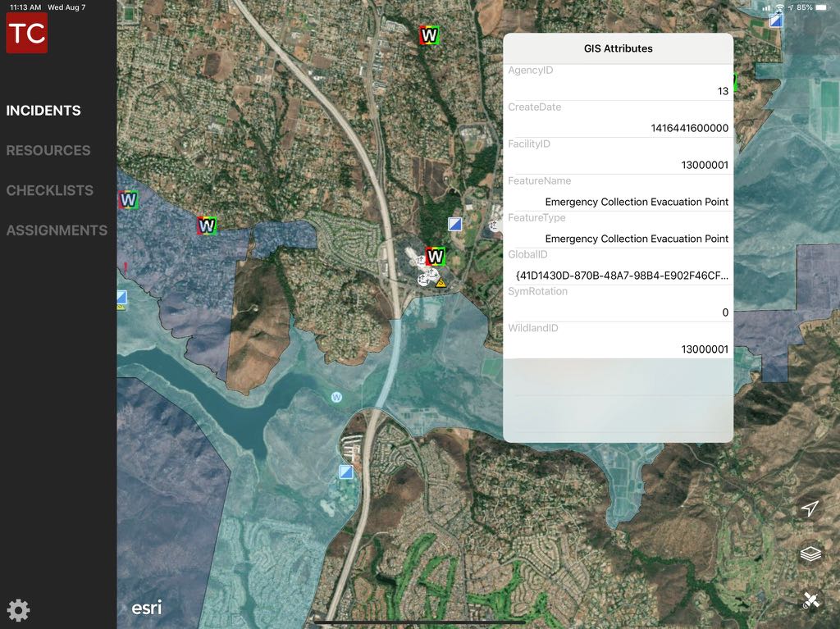The width and height of the screenshot is (840, 629).
Task: Tap the yellow triangle S marker on the map
Action: pos(441,283)
